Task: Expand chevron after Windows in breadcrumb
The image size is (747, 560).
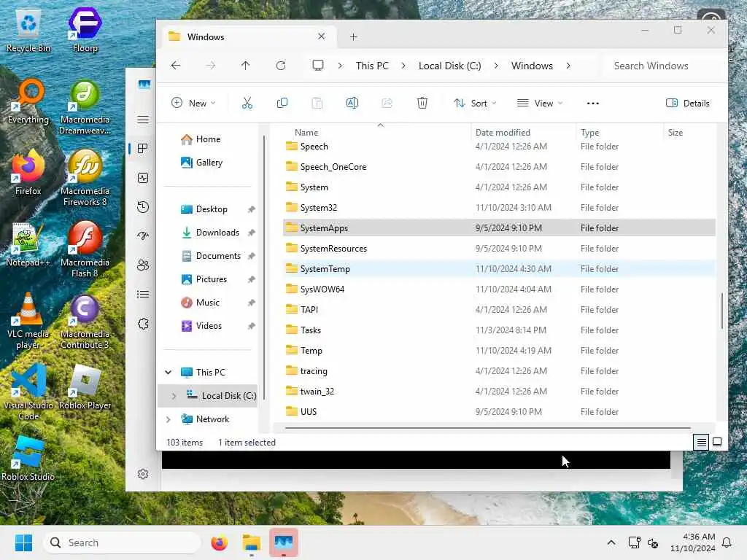Action: tap(568, 65)
